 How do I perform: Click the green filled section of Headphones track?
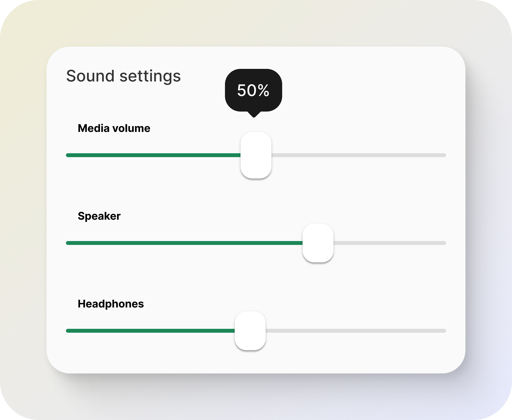(x=150, y=331)
